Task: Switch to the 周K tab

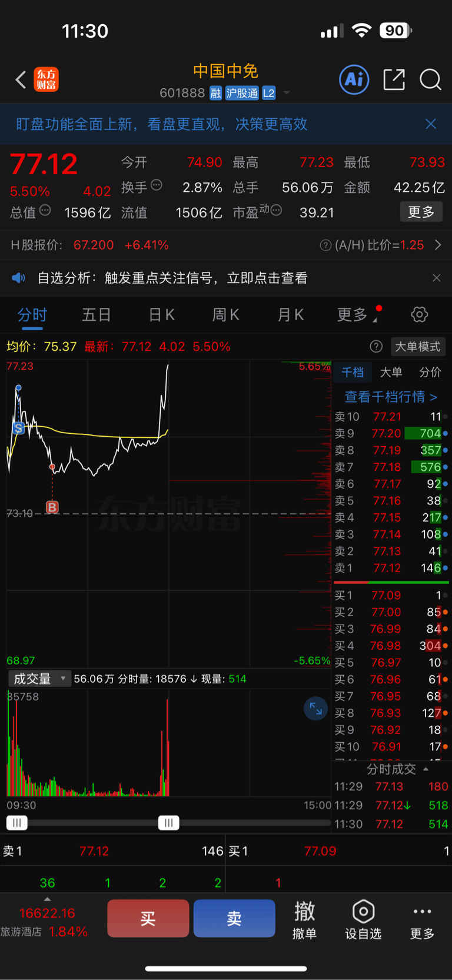Action: click(226, 315)
